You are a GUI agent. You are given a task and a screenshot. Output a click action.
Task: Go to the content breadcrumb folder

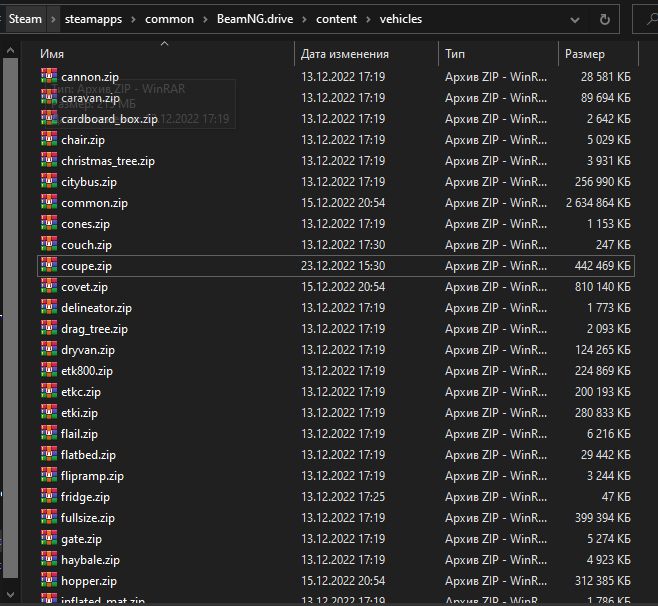[x=336, y=19]
